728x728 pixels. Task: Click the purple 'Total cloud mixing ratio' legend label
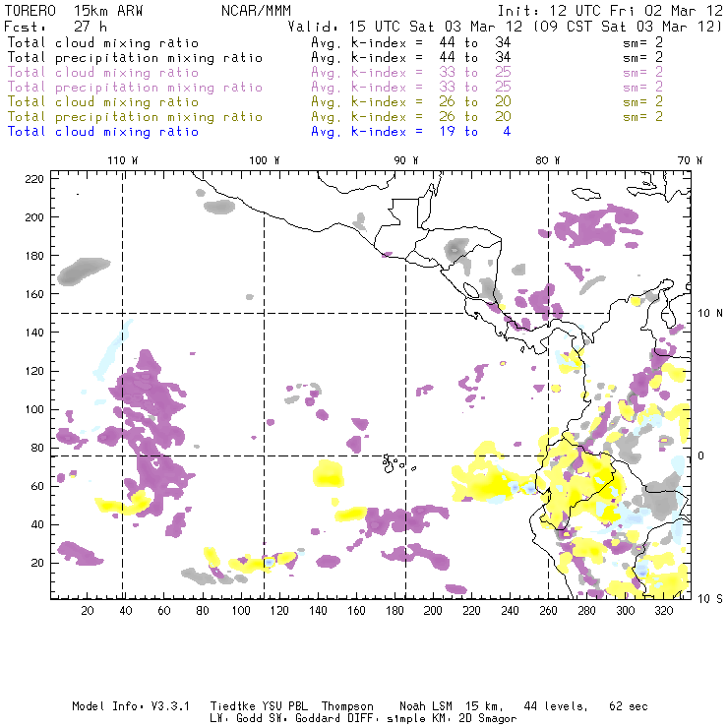pyautogui.click(x=103, y=73)
